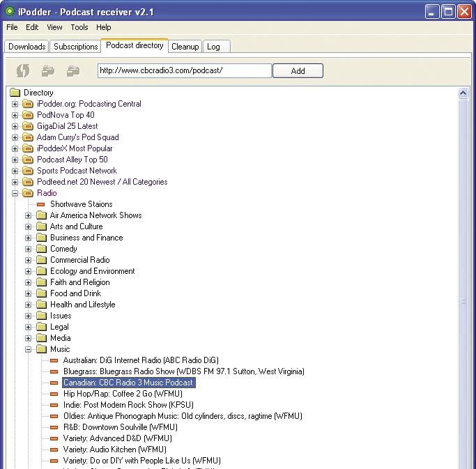Expand iPodder.org: Podcasting Central node
The width and height of the screenshot is (476, 469).
tap(15, 104)
